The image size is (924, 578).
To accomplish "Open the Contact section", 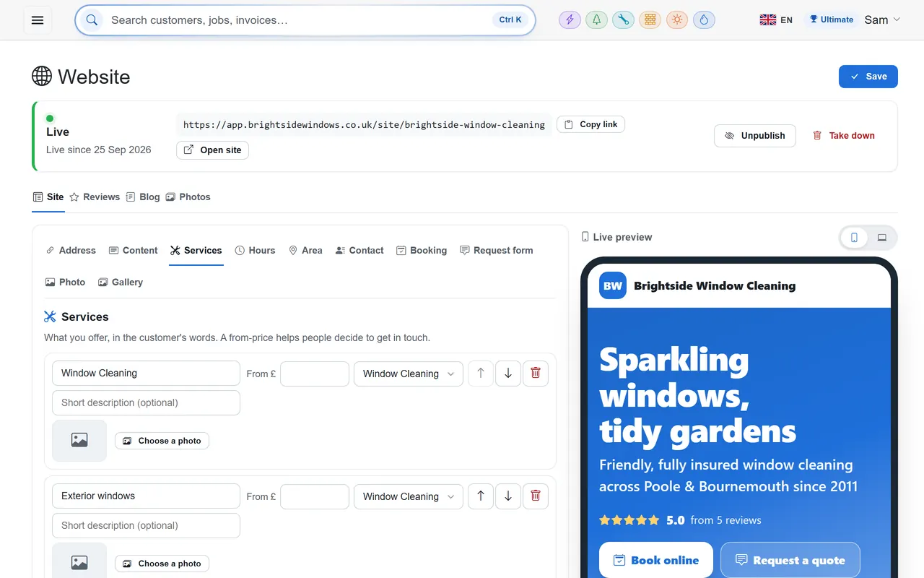I will 359,250.
